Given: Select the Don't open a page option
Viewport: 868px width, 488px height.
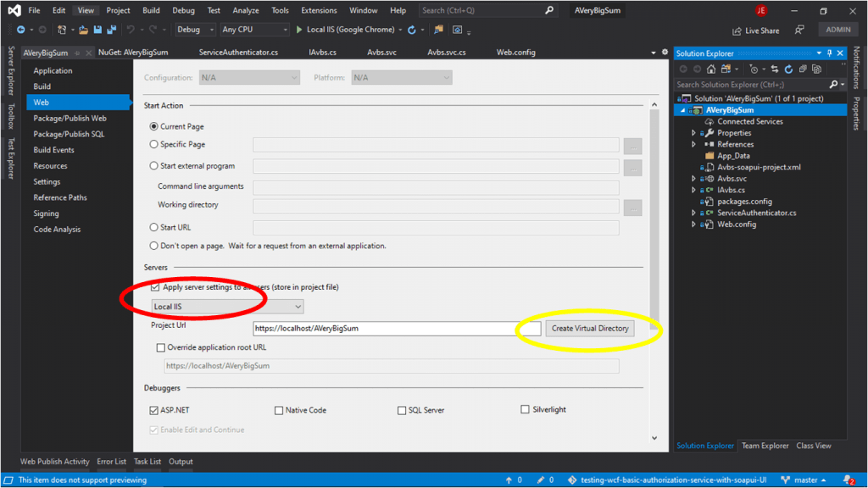Looking at the screenshot, I should (154, 246).
